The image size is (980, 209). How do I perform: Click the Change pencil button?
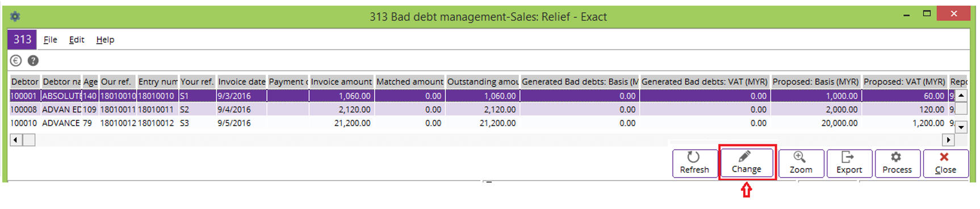click(x=747, y=163)
